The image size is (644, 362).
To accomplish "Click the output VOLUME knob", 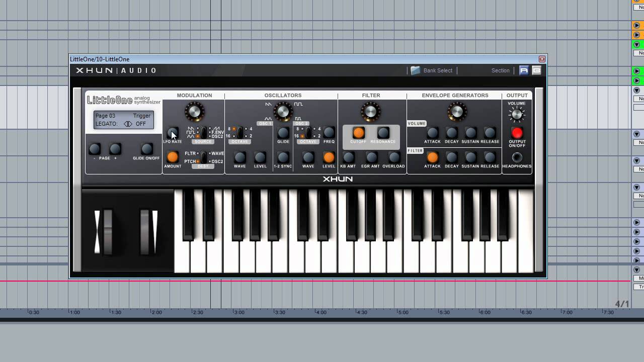I will tap(517, 115).
